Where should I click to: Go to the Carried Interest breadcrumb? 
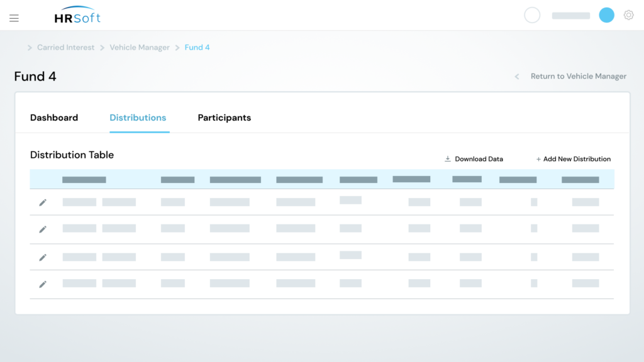tap(65, 48)
